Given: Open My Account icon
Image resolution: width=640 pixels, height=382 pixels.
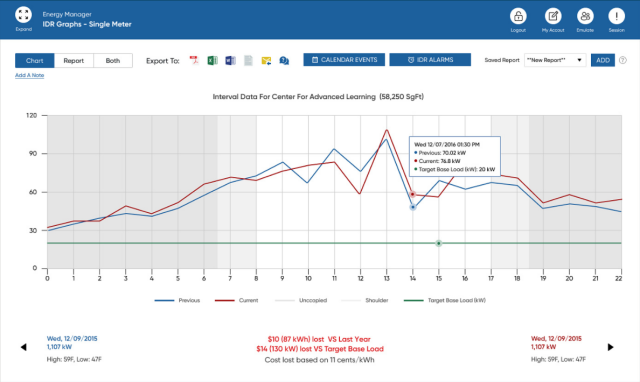Looking at the screenshot, I should [553, 16].
